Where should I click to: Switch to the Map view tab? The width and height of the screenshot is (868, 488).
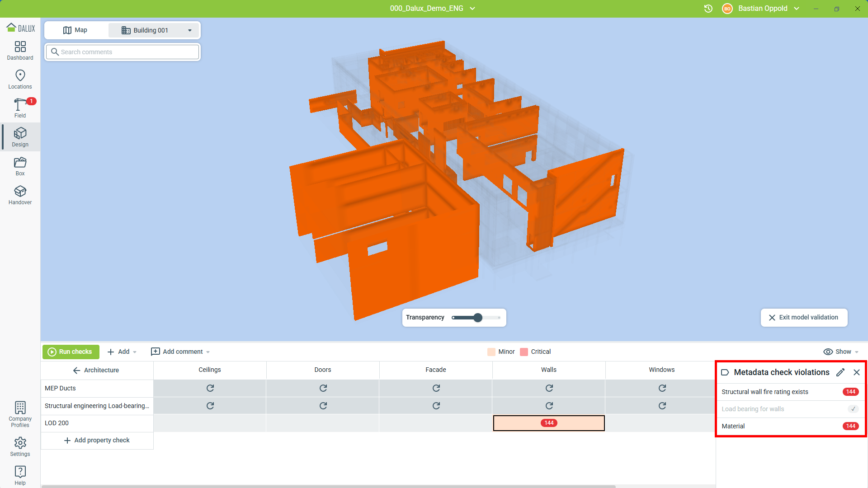[75, 30]
